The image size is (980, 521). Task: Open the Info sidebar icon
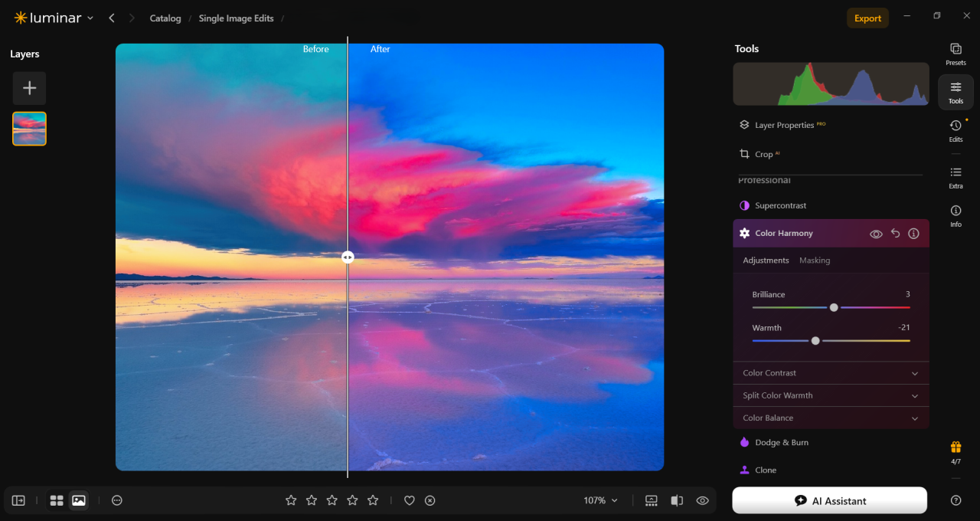tap(955, 215)
